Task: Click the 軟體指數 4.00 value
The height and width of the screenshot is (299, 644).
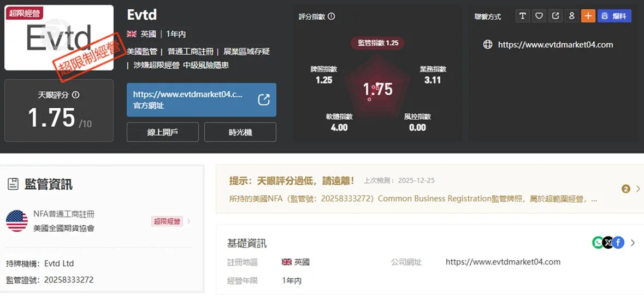Action: click(x=339, y=127)
